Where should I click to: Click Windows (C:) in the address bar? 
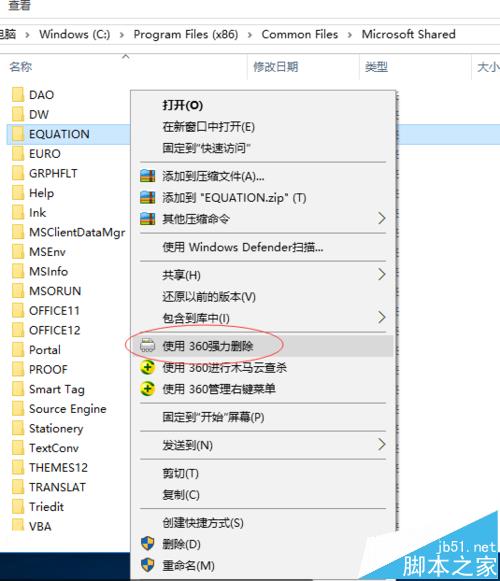click(x=74, y=34)
